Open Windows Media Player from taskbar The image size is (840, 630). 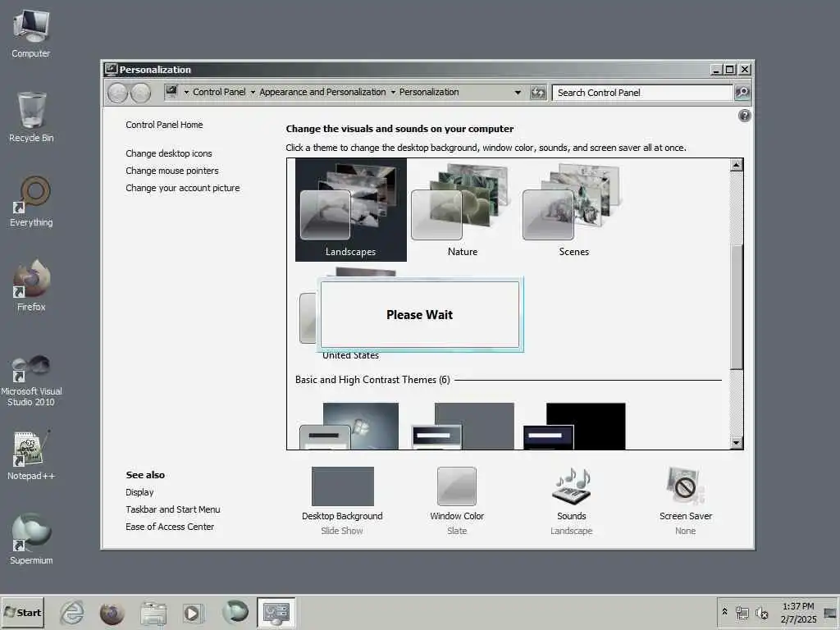(193, 613)
